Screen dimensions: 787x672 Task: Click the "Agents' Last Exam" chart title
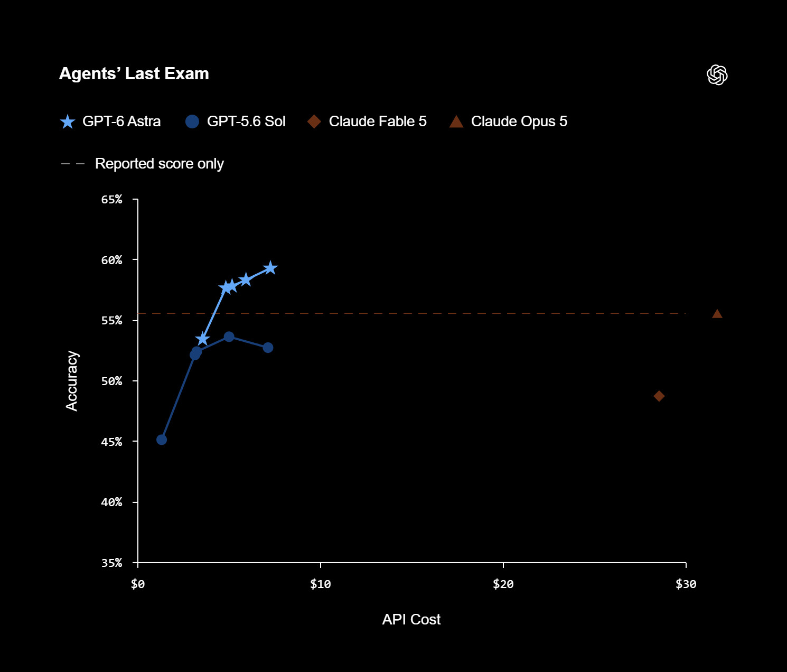(x=134, y=73)
